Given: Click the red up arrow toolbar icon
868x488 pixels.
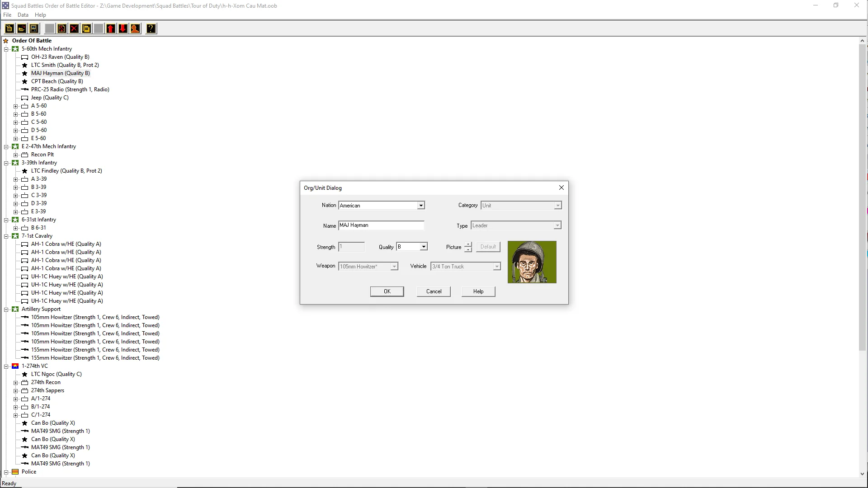Looking at the screenshot, I should [111, 29].
